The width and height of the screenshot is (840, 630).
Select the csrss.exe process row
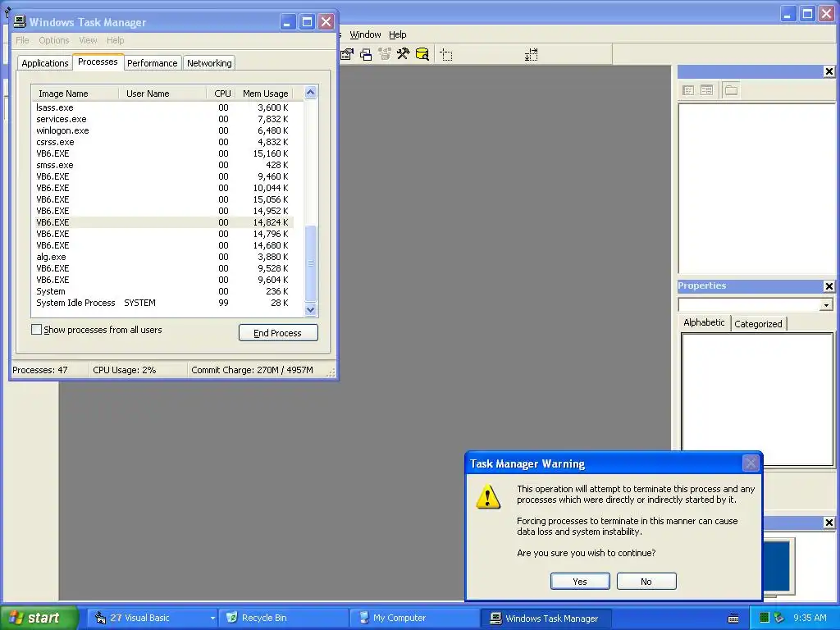(x=163, y=142)
